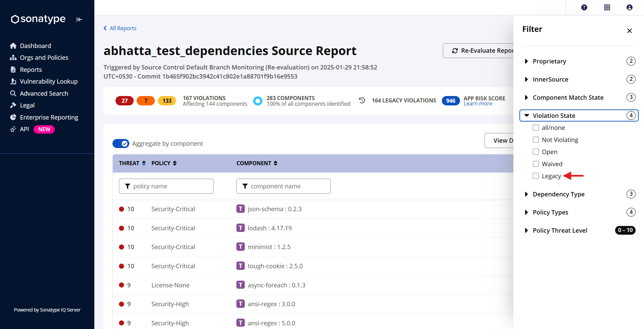Image resolution: width=644 pixels, height=329 pixels.
Task: Check the all/none checkbox
Action: point(536,128)
